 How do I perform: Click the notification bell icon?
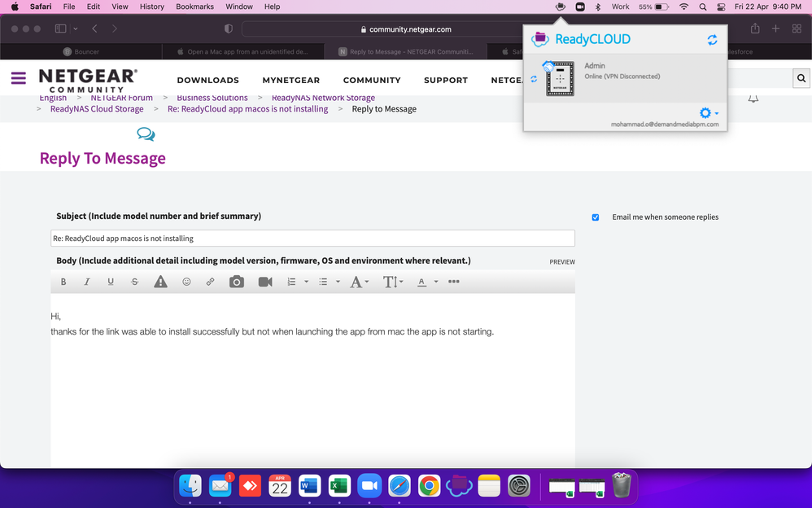point(753,99)
